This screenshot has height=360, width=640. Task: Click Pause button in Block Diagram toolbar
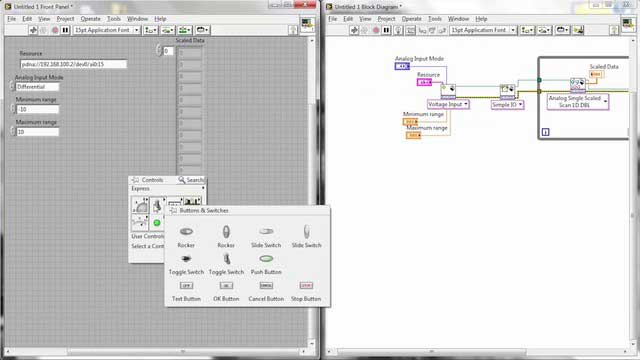pyautogui.click(x=387, y=30)
